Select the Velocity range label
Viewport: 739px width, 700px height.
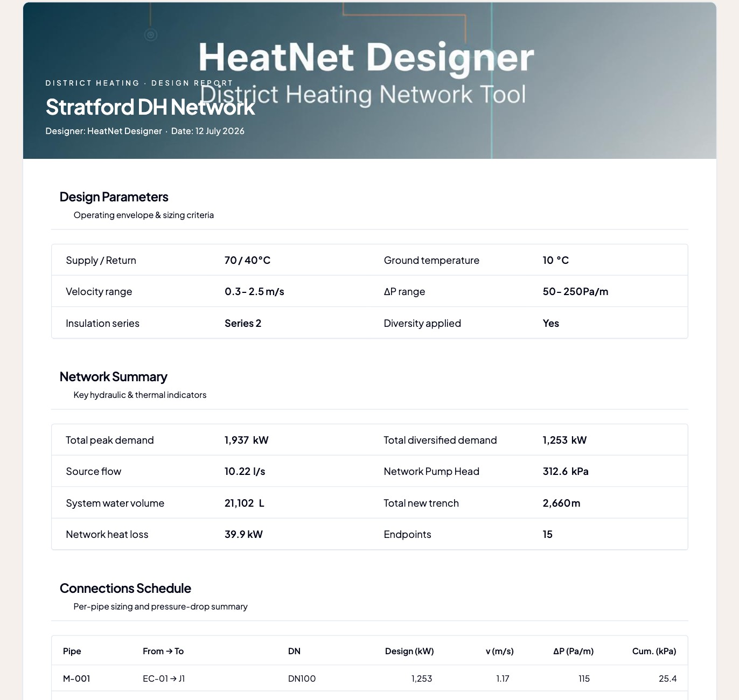point(99,292)
